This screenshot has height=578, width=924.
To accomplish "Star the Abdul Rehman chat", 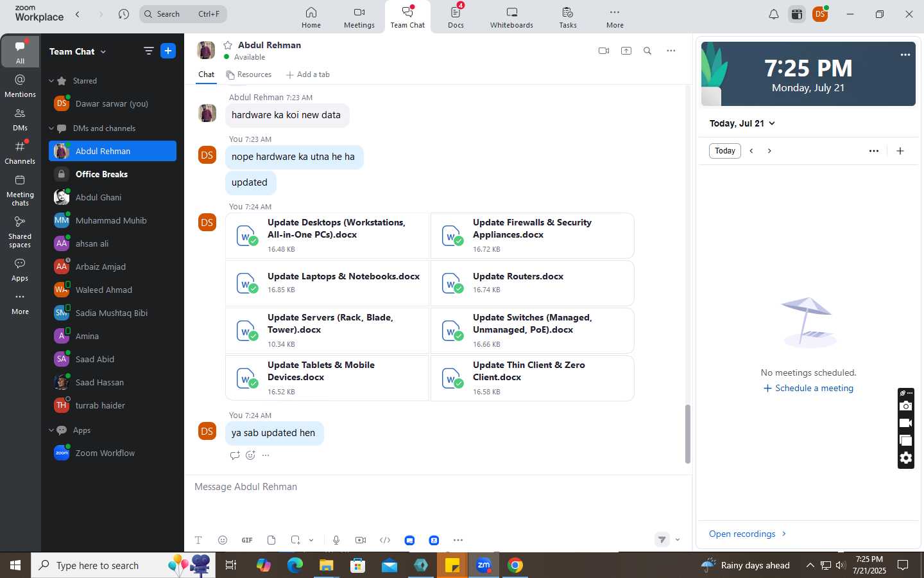I will [228, 45].
